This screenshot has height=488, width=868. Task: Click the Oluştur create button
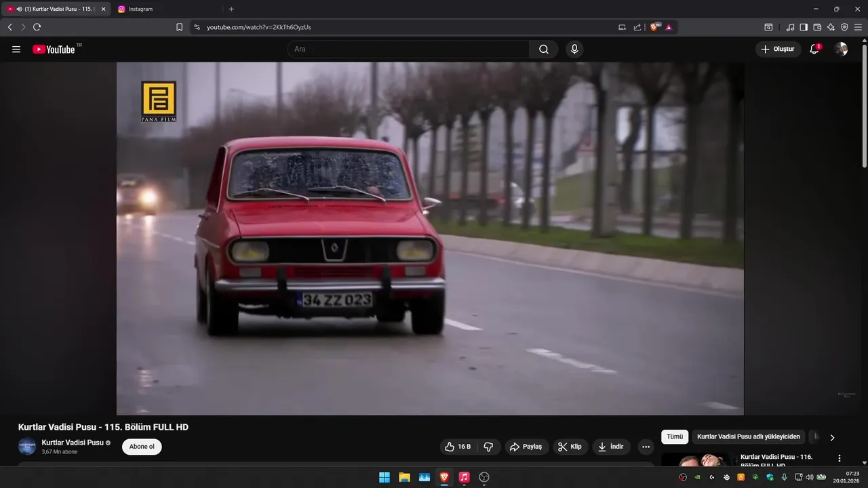(x=778, y=49)
